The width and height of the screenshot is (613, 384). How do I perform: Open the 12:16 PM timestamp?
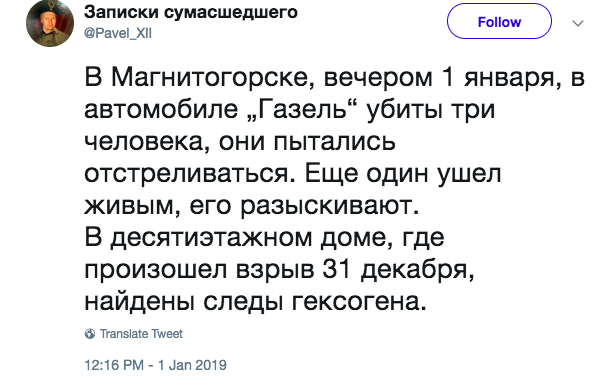(x=114, y=365)
